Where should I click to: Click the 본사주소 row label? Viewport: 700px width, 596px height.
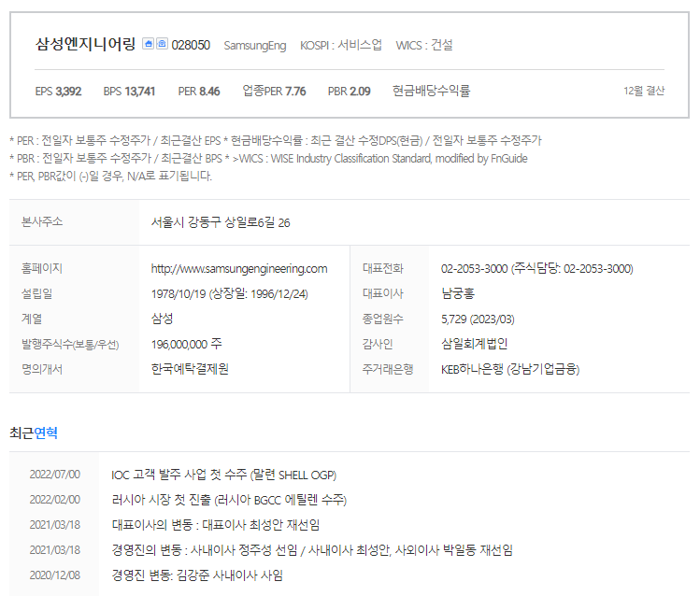[42, 221]
